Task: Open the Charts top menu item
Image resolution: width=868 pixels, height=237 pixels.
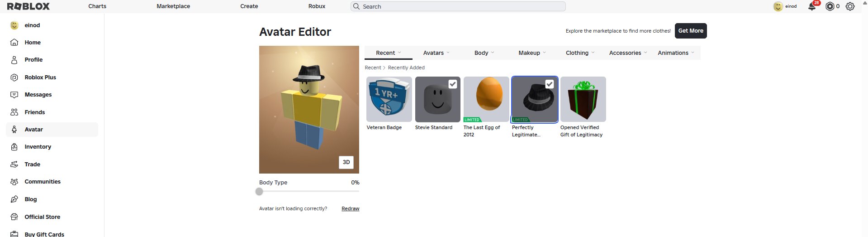Action: point(97,6)
